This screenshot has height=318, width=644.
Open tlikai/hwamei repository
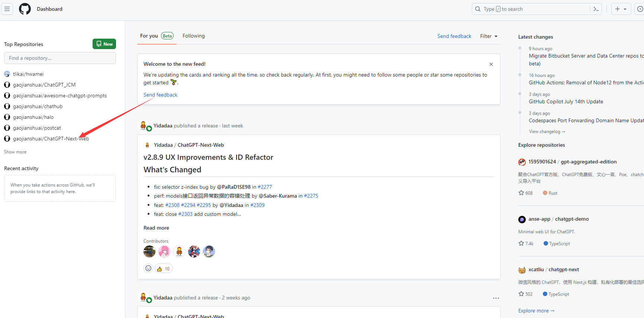click(x=28, y=74)
